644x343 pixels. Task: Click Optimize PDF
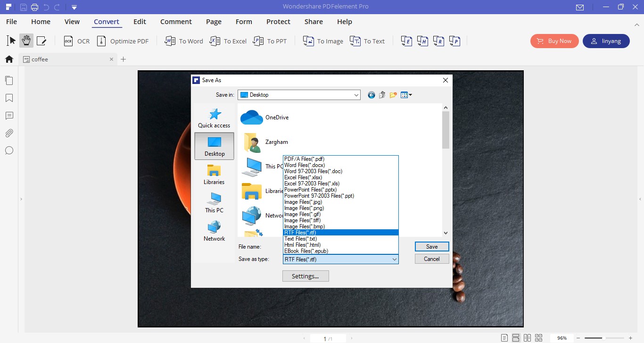[123, 41]
